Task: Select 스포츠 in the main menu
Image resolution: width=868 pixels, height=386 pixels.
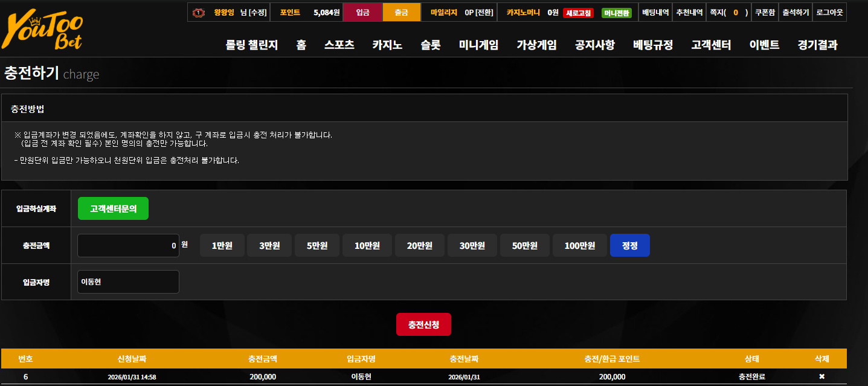Action: click(x=339, y=45)
